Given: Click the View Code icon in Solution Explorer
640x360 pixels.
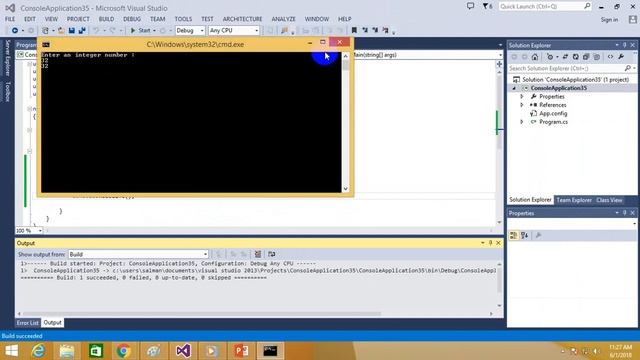Looking at the screenshot, I should (x=610, y=57).
